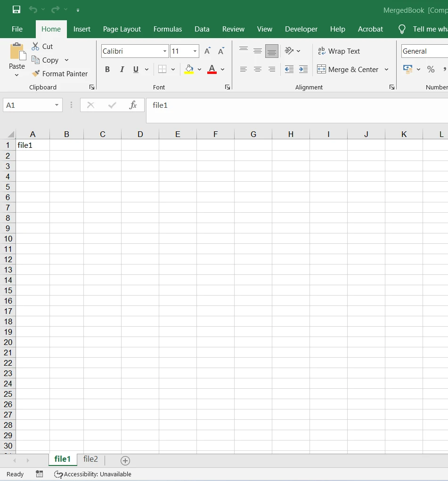The image size is (448, 481).
Task: Toggle Wrap Text for cell
Action: (339, 51)
